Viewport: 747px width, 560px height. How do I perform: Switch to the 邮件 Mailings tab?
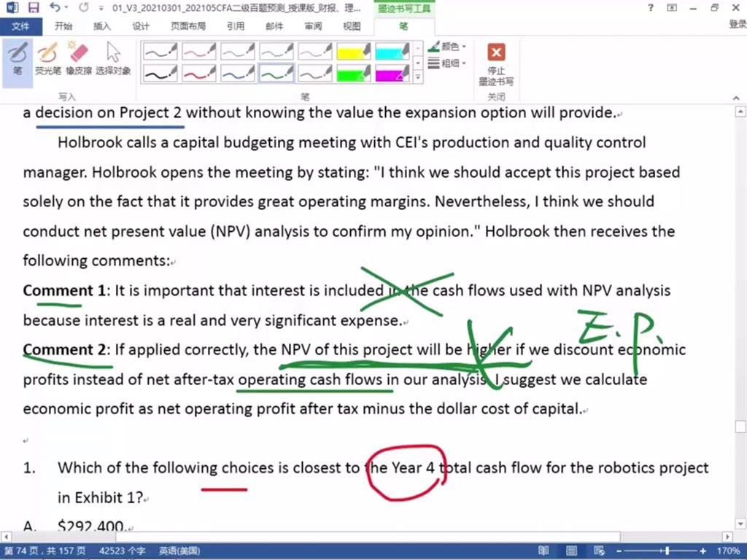pos(274,26)
